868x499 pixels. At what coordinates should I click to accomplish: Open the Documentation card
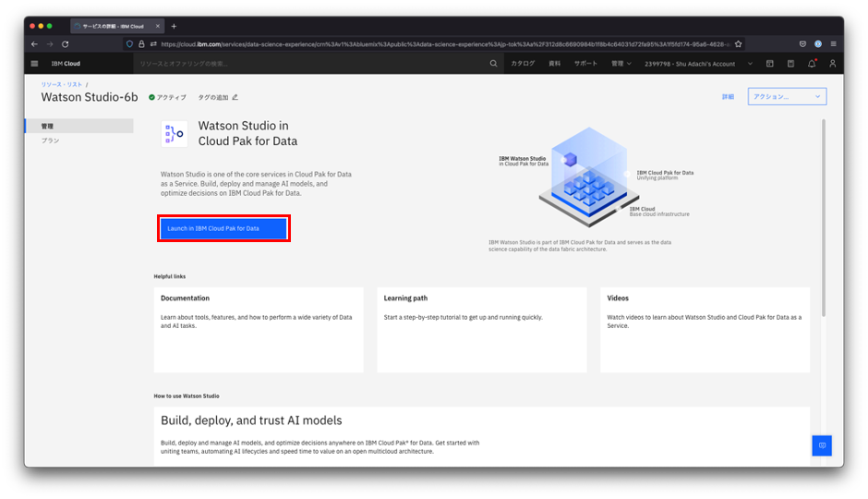(259, 330)
